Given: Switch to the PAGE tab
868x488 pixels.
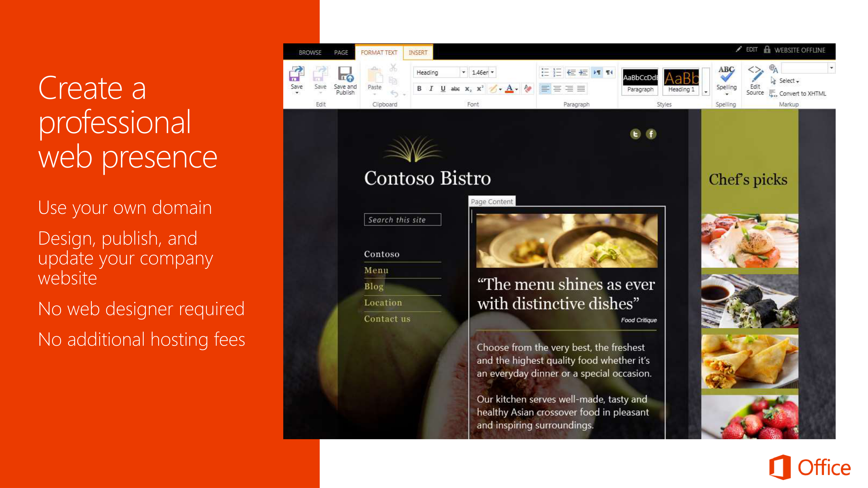Looking at the screenshot, I should [x=341, y=52].
